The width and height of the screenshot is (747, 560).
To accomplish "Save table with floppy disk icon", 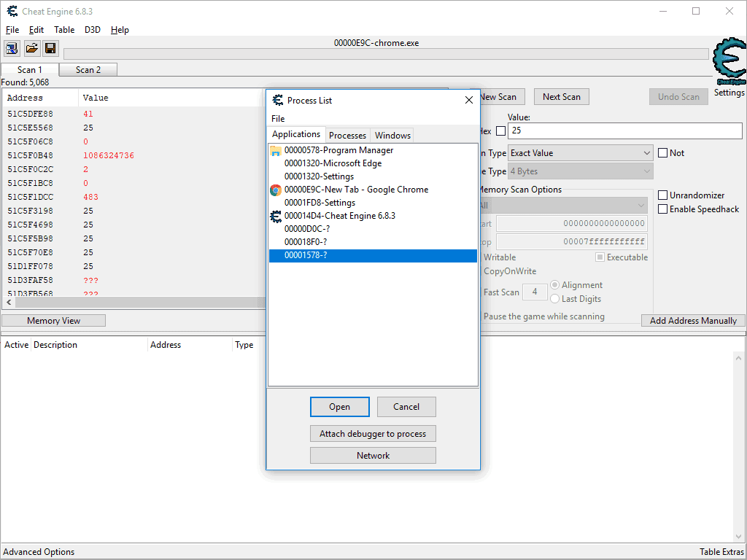I will click(x=50, y=48).
